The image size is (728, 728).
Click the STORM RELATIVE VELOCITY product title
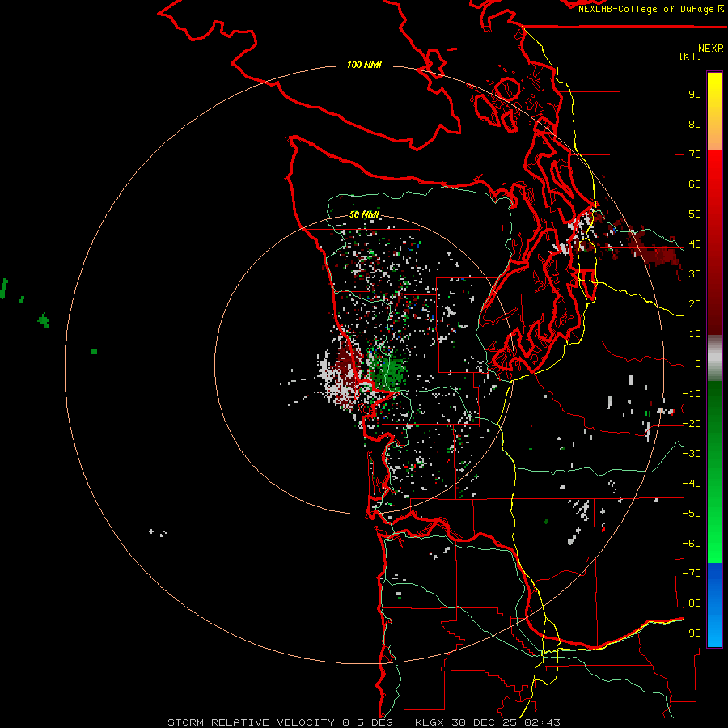coord(251,722)
